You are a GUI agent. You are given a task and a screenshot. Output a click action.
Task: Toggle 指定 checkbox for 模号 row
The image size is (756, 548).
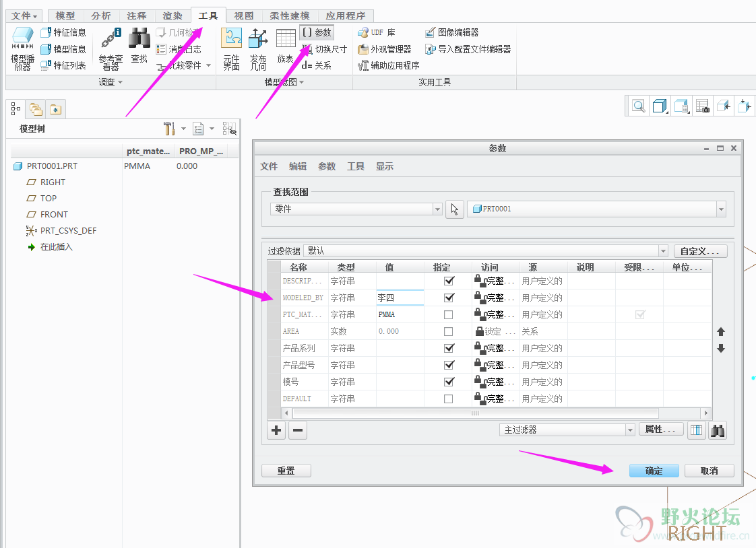point(449,382)
